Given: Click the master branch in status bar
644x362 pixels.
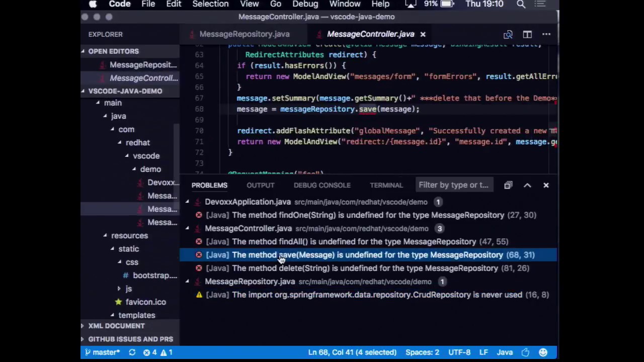Looking at the screenshot, I should point(102,352).
